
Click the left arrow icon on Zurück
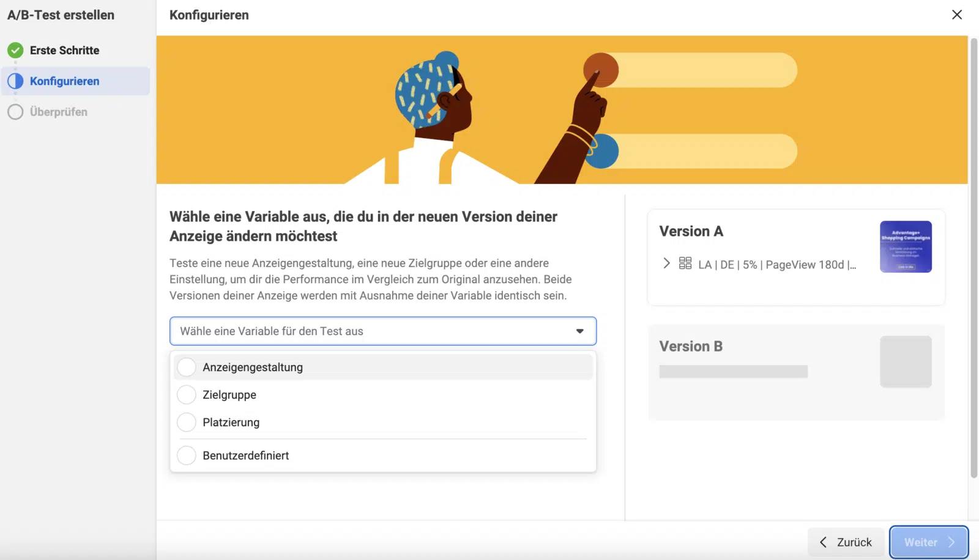(x=824, y=542)
